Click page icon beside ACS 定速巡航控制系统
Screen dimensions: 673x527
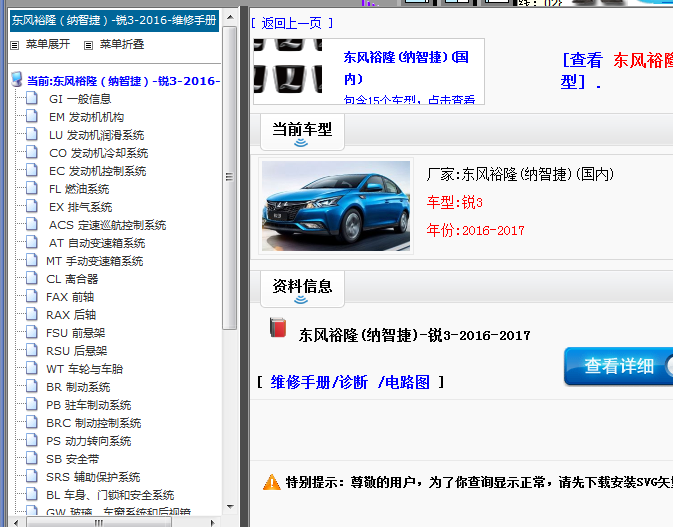point(31,224)
